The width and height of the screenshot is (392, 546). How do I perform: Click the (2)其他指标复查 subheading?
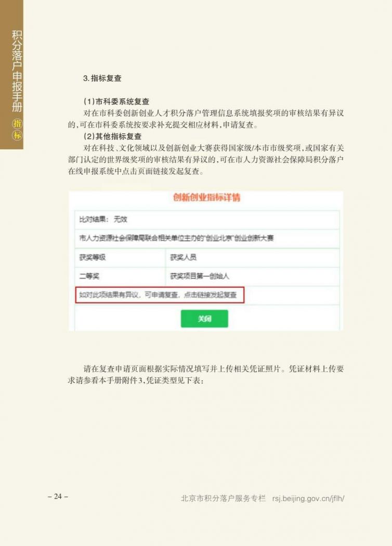pos(112,136)
